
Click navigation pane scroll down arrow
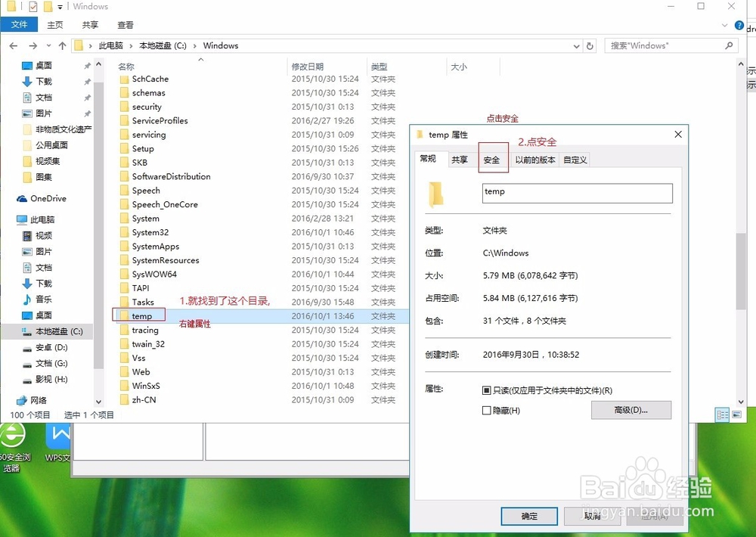tap(98, 402)
